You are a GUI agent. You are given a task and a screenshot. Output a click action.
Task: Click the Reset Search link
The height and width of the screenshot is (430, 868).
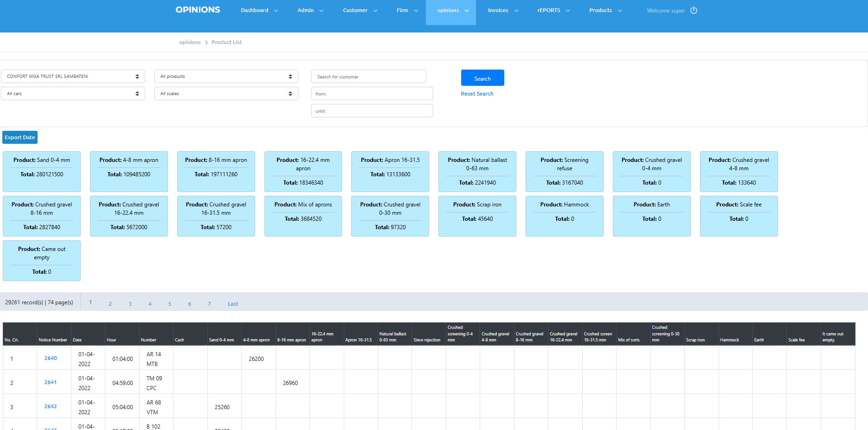click(x=477, y=94)
